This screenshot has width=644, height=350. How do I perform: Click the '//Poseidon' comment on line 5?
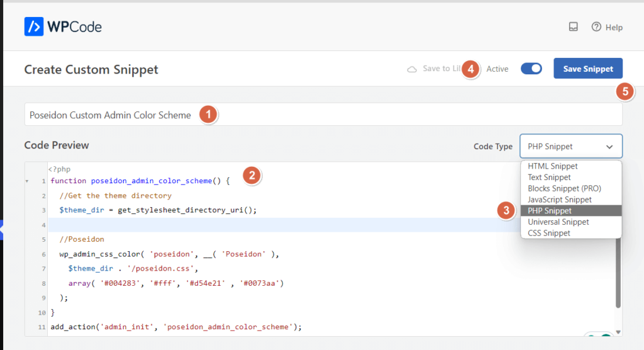[82, 239]
